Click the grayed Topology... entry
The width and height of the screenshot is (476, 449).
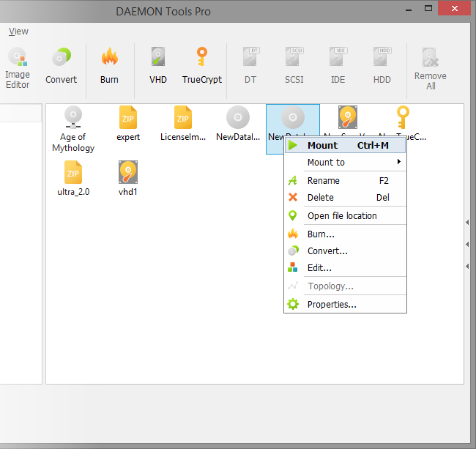(x=345, y=286)
